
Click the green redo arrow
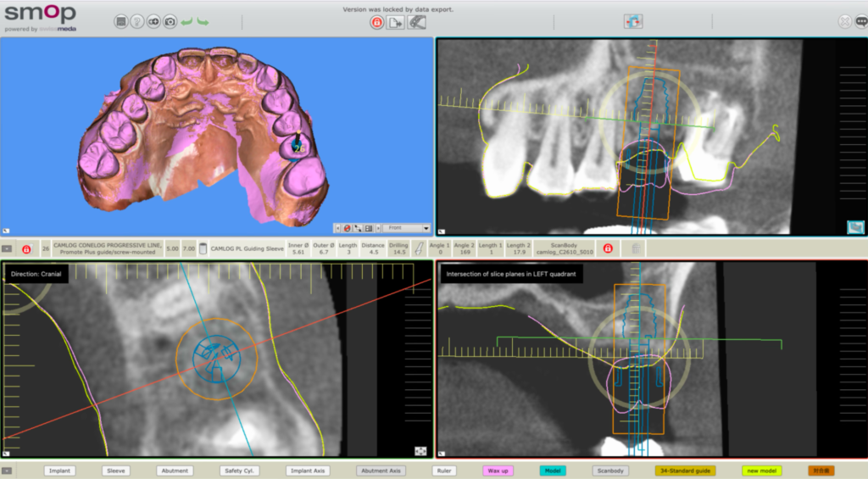(203, 21)
